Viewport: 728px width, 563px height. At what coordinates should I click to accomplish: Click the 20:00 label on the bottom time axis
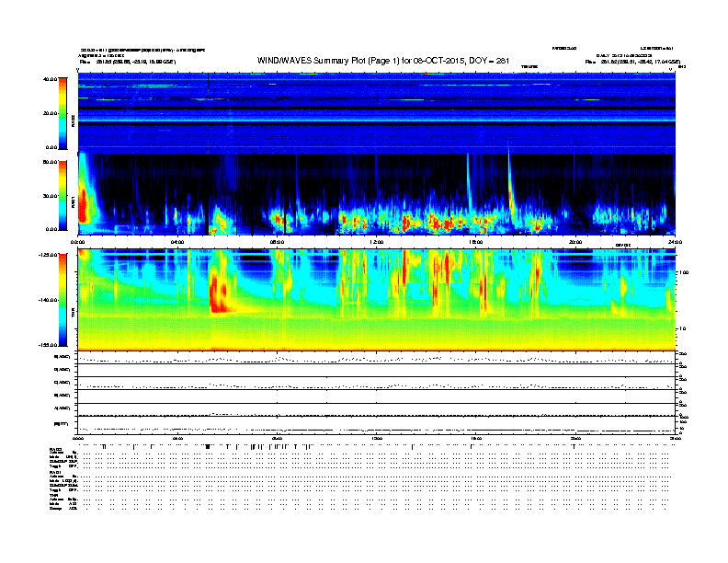(575, 439)
